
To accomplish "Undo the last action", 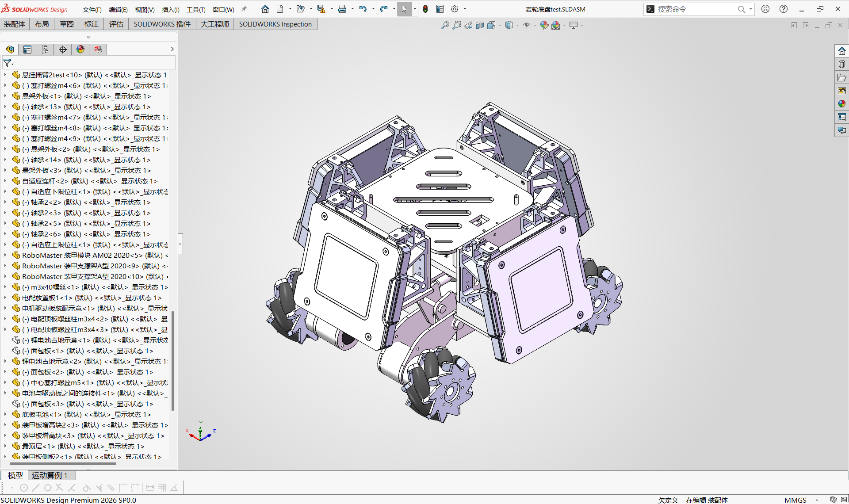I will (363, 9).
